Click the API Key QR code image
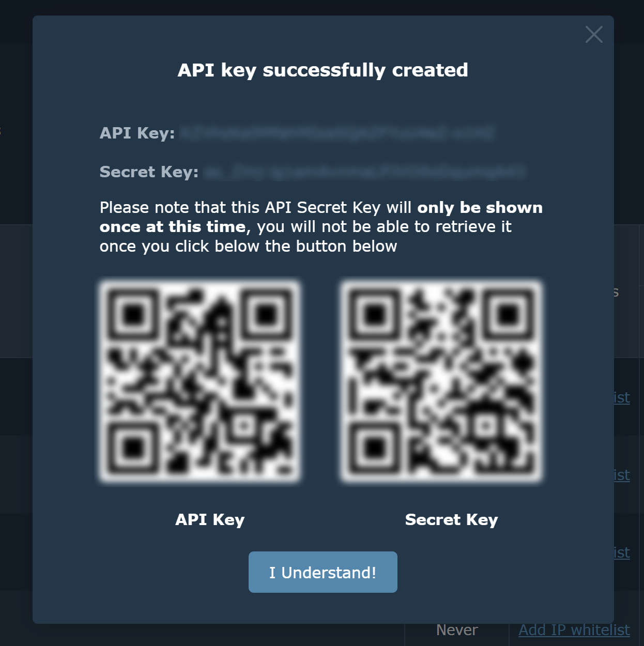The image size is (644, 646). click(200, 382)
